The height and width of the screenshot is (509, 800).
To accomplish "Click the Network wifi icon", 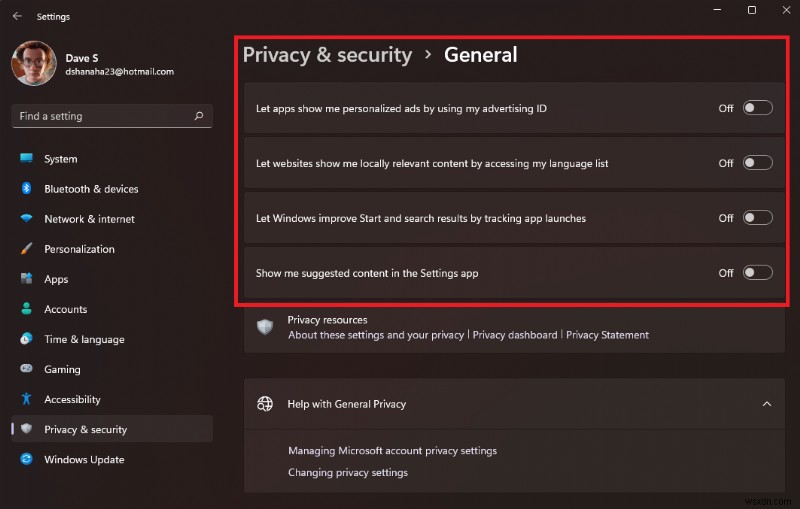I will (x=27, y=218).
